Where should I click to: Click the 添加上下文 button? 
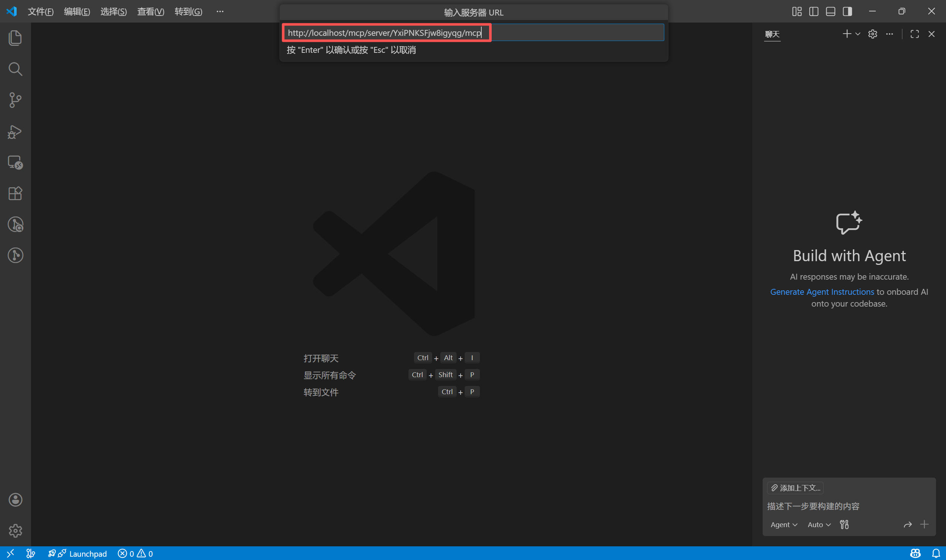pos(795,488)
